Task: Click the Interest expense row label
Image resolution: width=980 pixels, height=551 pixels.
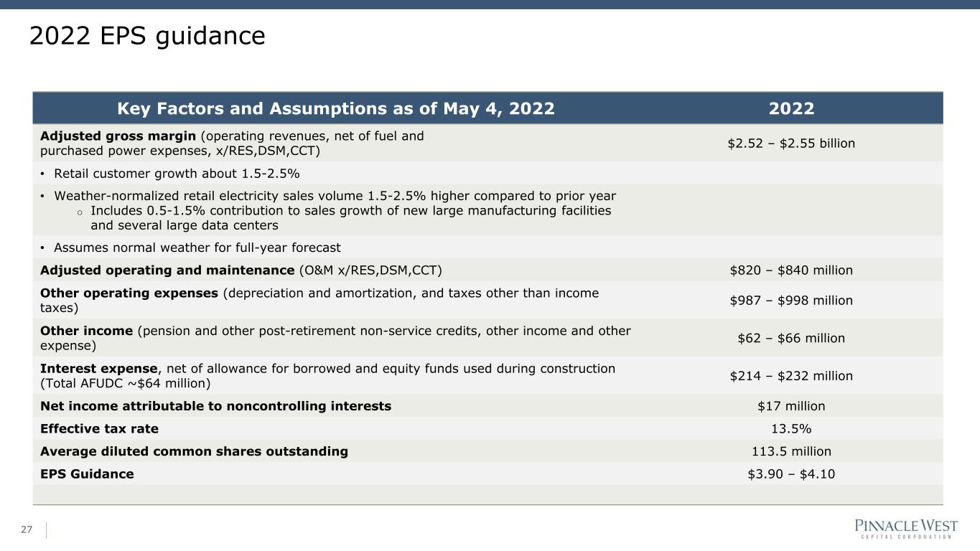Action: coord(327,375)
